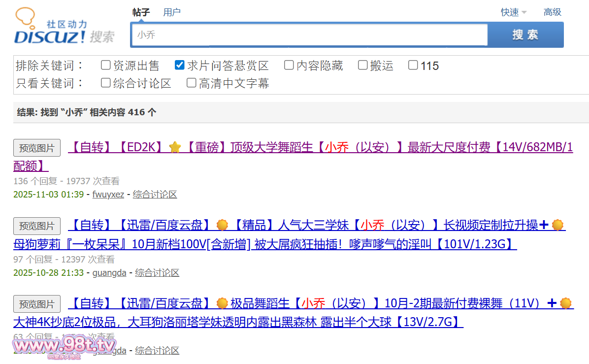Uncheck the 求片问答悬赏区 checkbox
This screenshot has height=364, width=589.
(180, 65)
